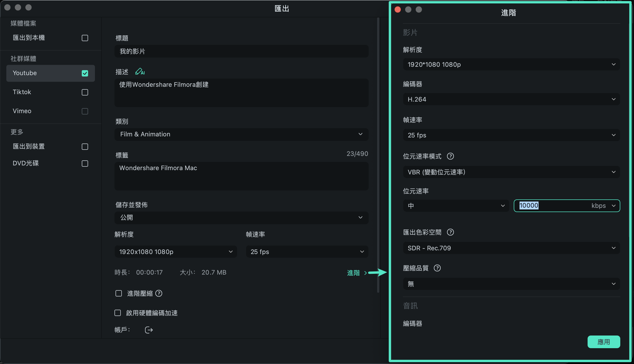The height and width of the screenshot is (364, 634).
Task: Click help icon beside 進階壓縮
Action: click(159, 293)
